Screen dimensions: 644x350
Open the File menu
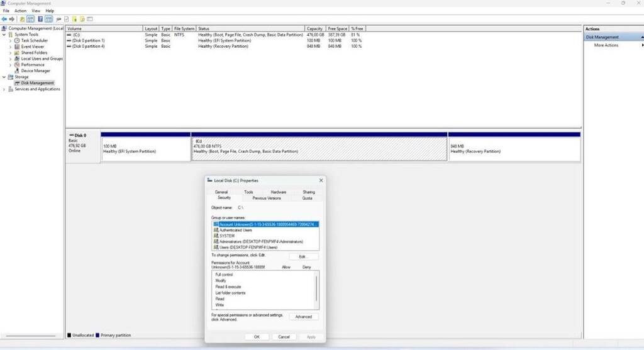(x=6, y=11)
